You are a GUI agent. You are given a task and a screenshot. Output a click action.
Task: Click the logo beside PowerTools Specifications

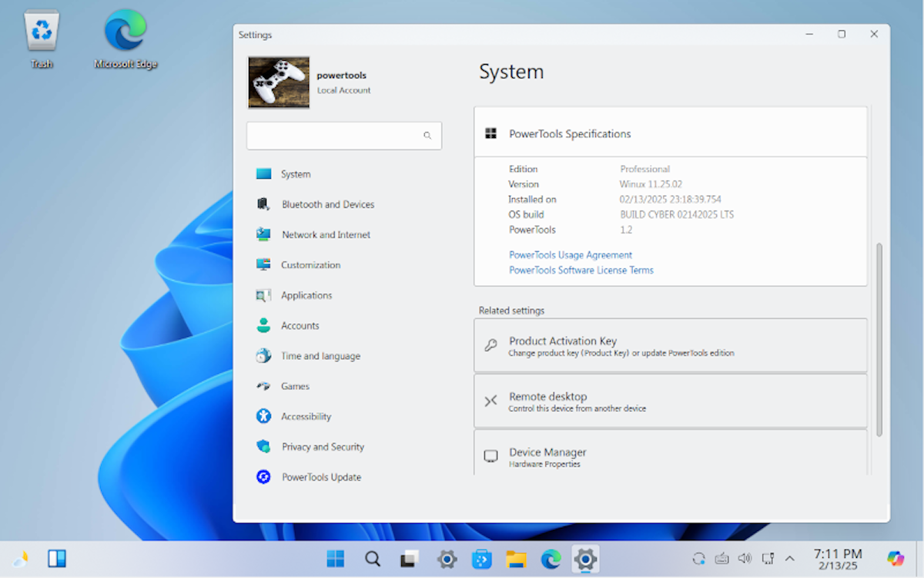coord(490,133)
